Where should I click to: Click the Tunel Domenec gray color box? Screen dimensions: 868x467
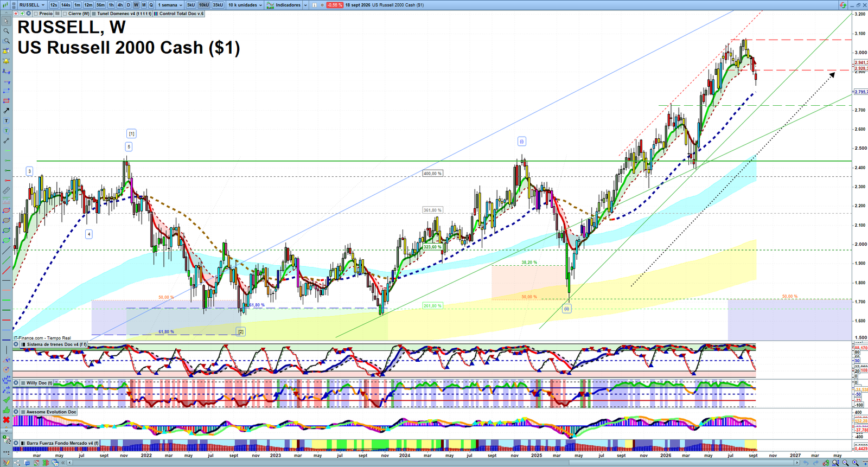[93, 14]
